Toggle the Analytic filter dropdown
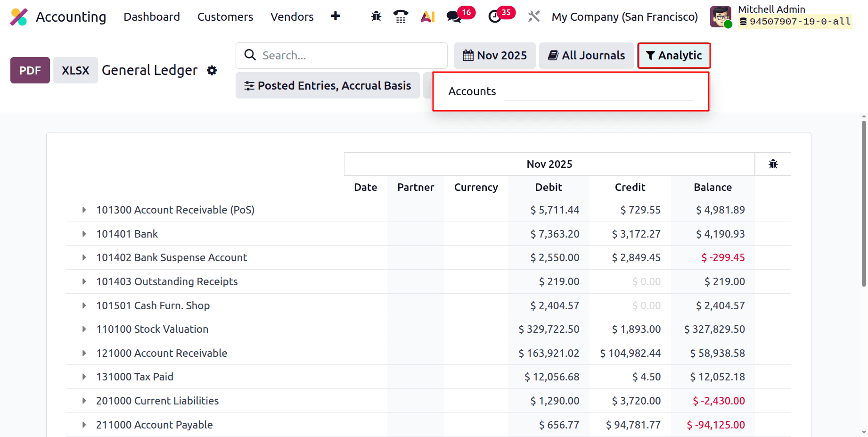This screenshot has height=437, width=868. click(x=674, y=56)
